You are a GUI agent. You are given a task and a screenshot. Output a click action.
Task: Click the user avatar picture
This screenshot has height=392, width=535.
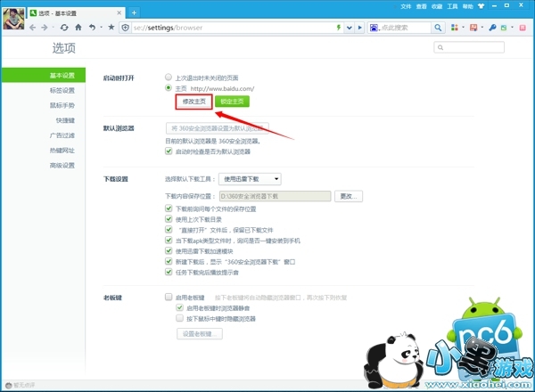[x=13, y=19]
